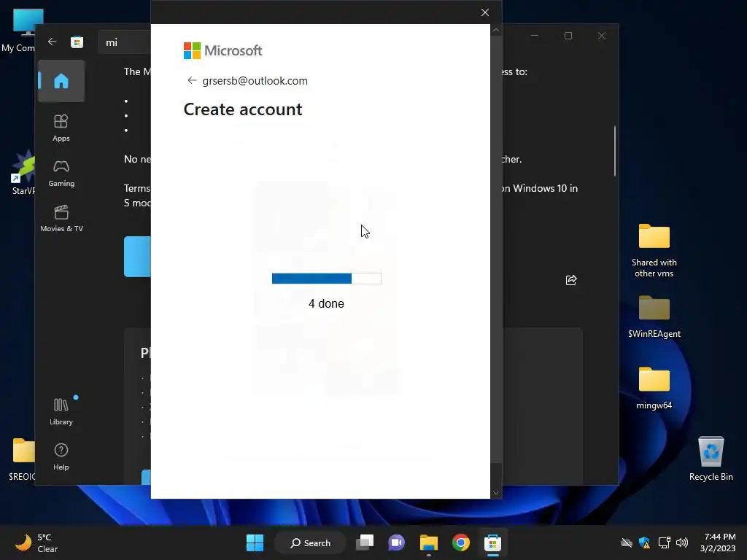Click the Windows Security tray icon
The image size is (747, 560).
pos(645,542)
